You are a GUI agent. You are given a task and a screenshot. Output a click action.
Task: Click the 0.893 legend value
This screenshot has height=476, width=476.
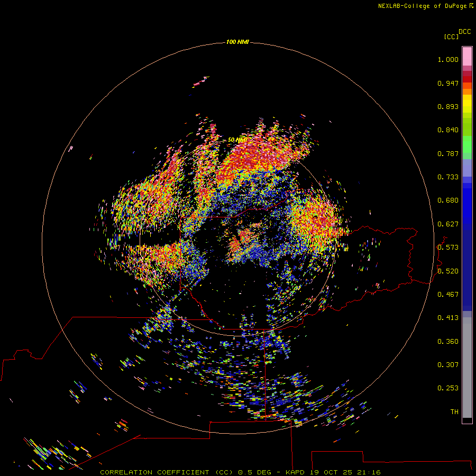point(448,106)
